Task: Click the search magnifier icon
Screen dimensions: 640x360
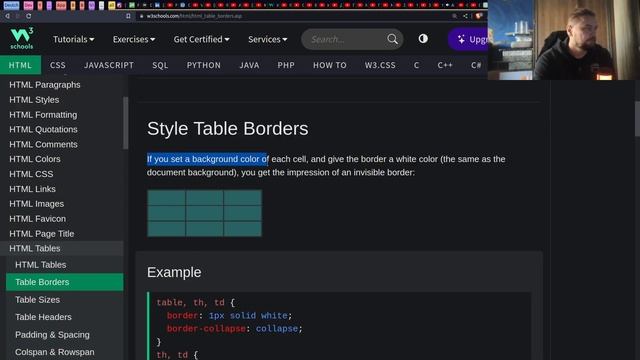Action: tap(392, 39)
